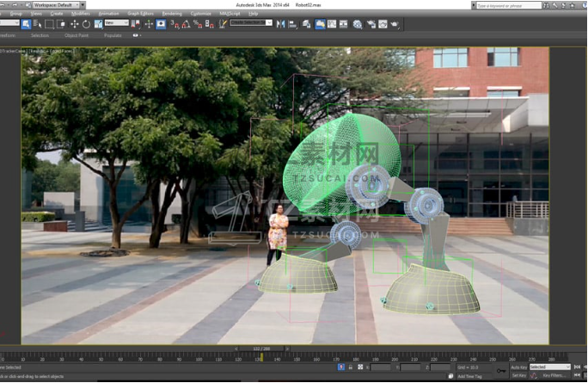Select the Select and Rotate tool
The image size is (588, 383).
click(86, 24)
